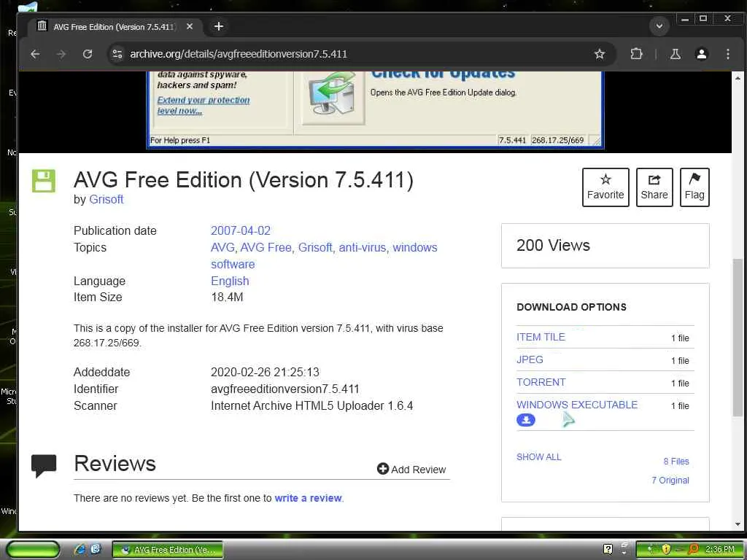Viewport: 747px width, 560px height.
Task: Click the 200 Views statistic
Action: (553, 245)
